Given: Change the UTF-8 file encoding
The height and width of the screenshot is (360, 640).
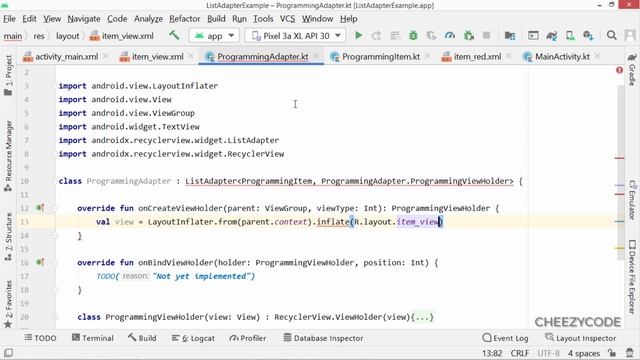Looking at the screenshot, I should pos(548,353).
